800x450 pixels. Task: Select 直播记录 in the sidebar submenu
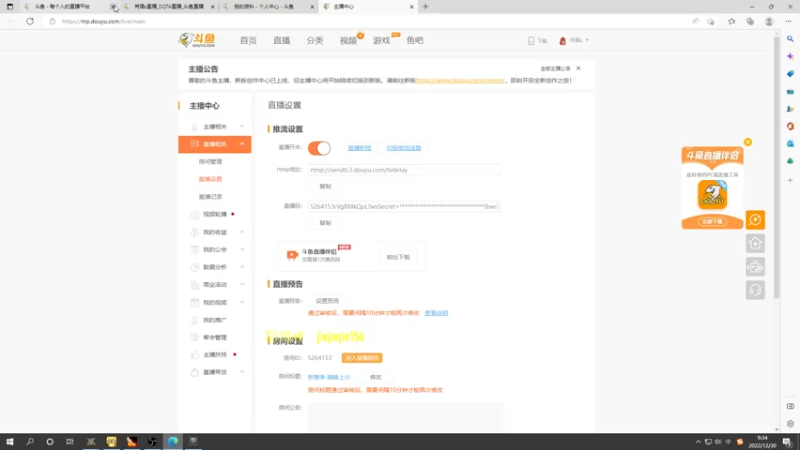click(210, 197)
